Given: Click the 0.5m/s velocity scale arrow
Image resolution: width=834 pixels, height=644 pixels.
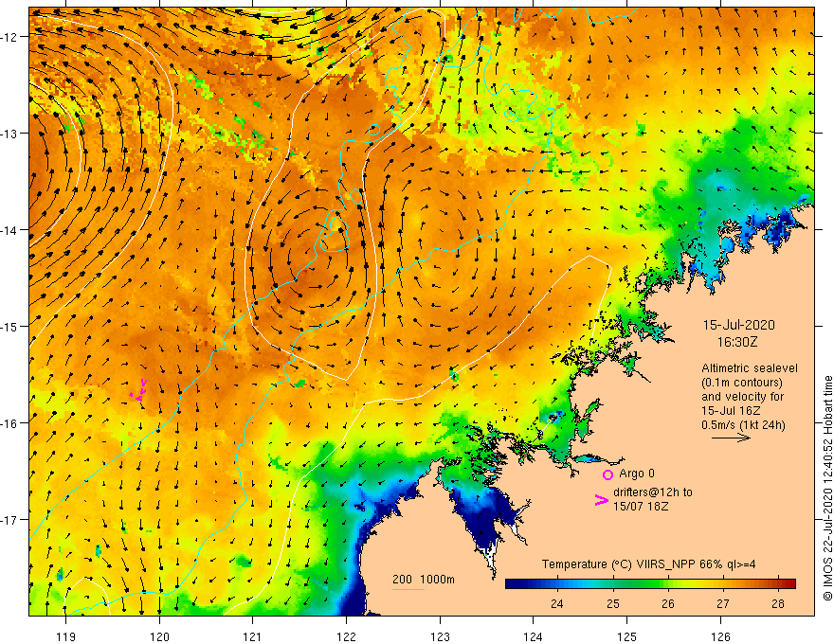Looking at the screenshot, I should (x=731, y=438).
